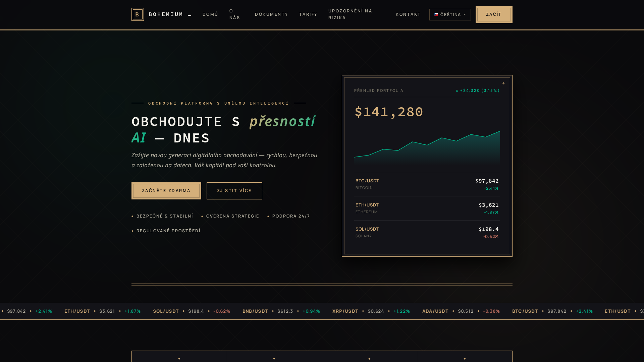
Task: Click the Regulované prostředí badge
Action: 166,231
